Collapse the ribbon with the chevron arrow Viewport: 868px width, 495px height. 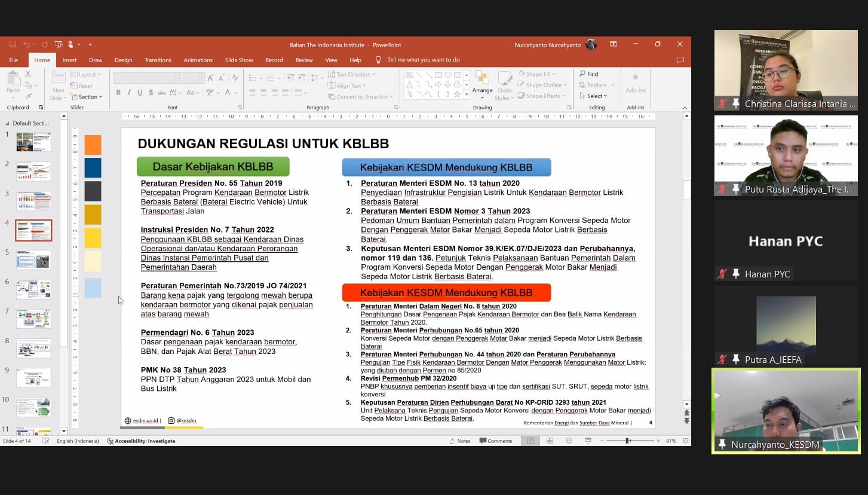click(685, 108)
